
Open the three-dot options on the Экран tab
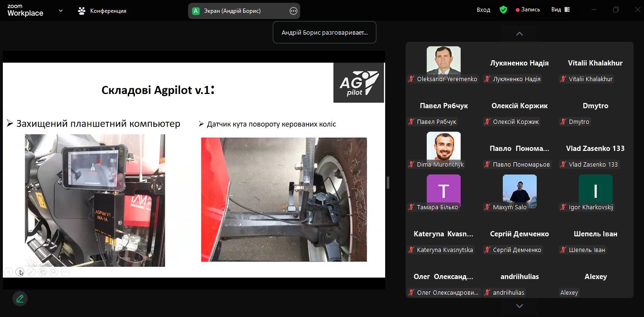pyautogui.click(x=294, y=11)
